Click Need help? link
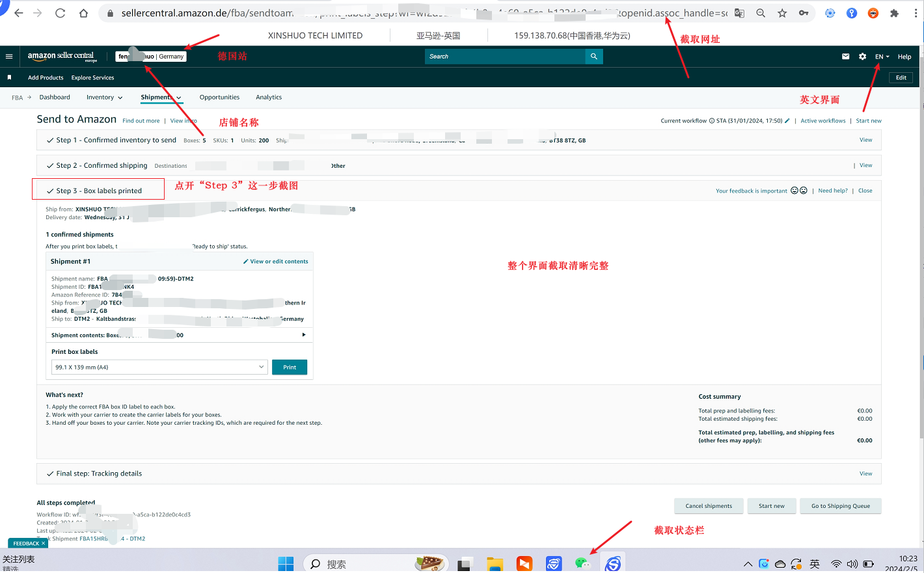Screen dimensions: 924x573 [x=833, y=191]
